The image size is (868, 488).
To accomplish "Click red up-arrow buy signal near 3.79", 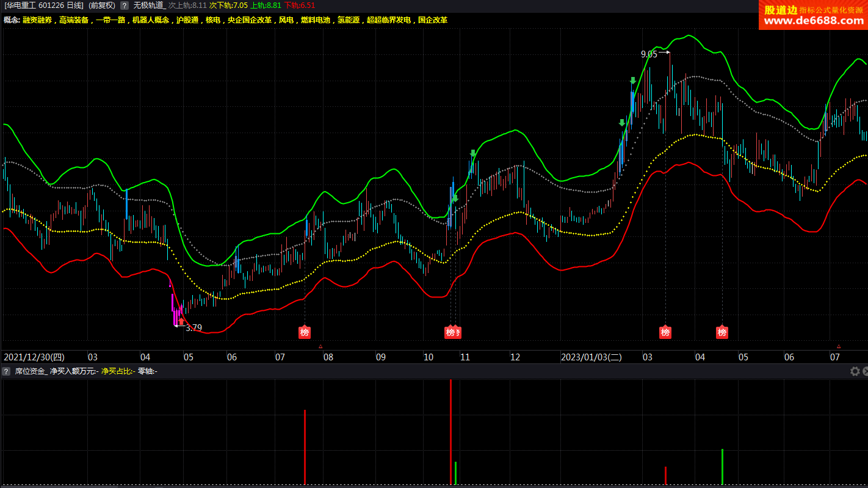I will click(x=181, y=321).
